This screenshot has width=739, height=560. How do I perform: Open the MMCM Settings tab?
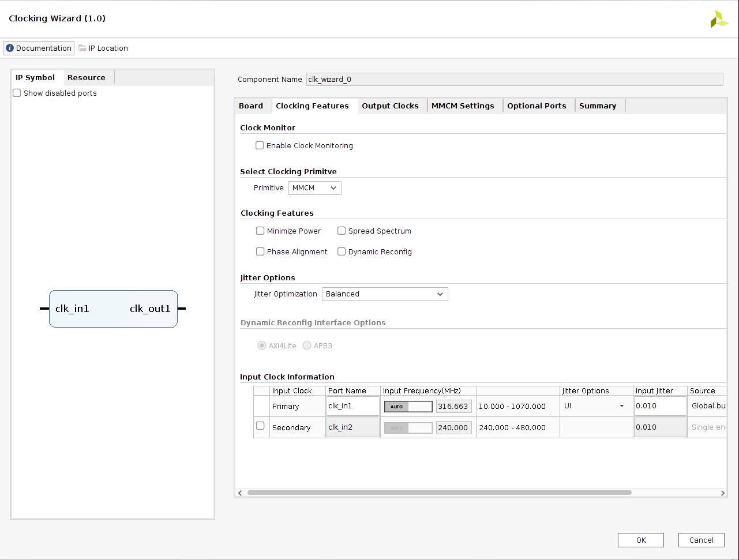(x=463, y=106)
